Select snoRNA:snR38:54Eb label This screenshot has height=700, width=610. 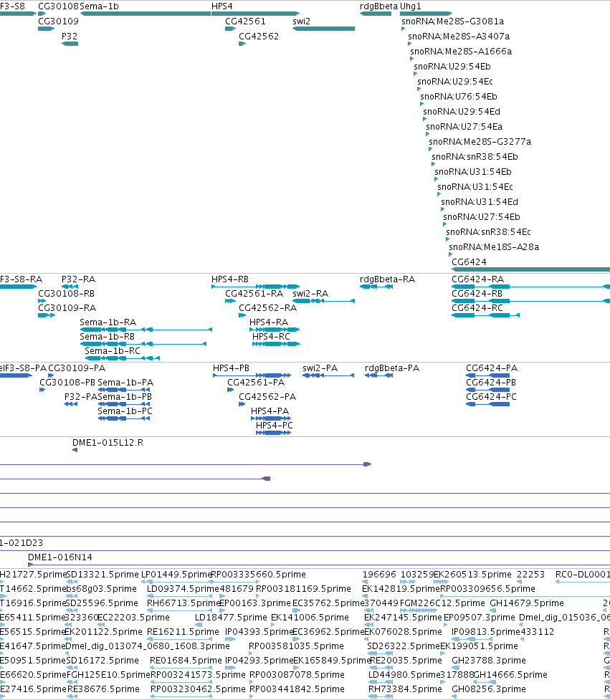pyautogui.click(x=475, y=157)
